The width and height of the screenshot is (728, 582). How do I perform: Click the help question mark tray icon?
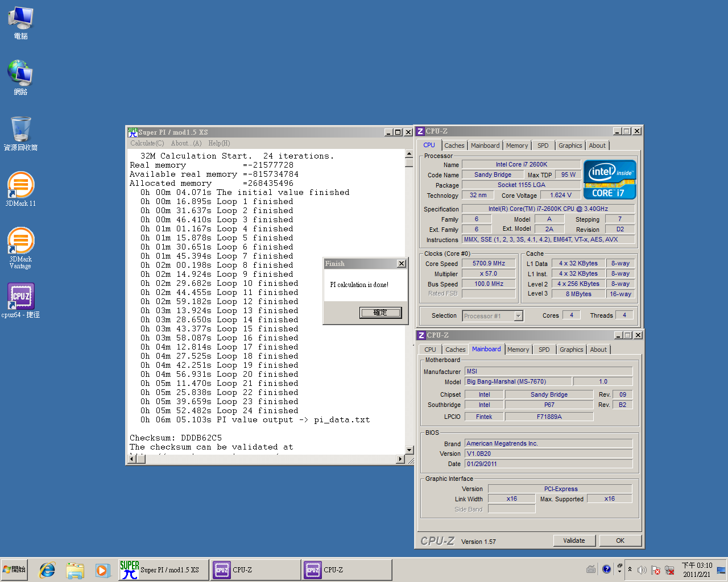coord(606,569)
